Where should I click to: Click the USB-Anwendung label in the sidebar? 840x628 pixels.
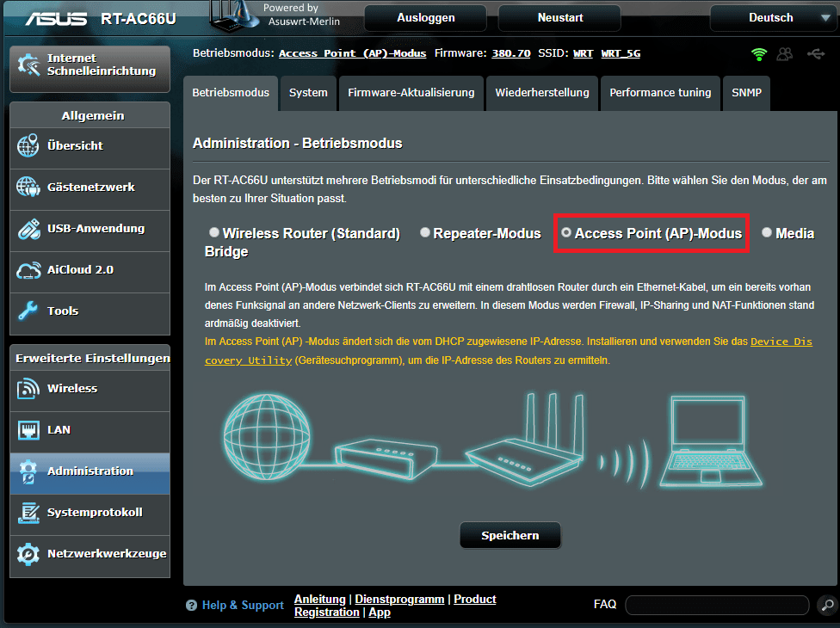pos(96,229)
